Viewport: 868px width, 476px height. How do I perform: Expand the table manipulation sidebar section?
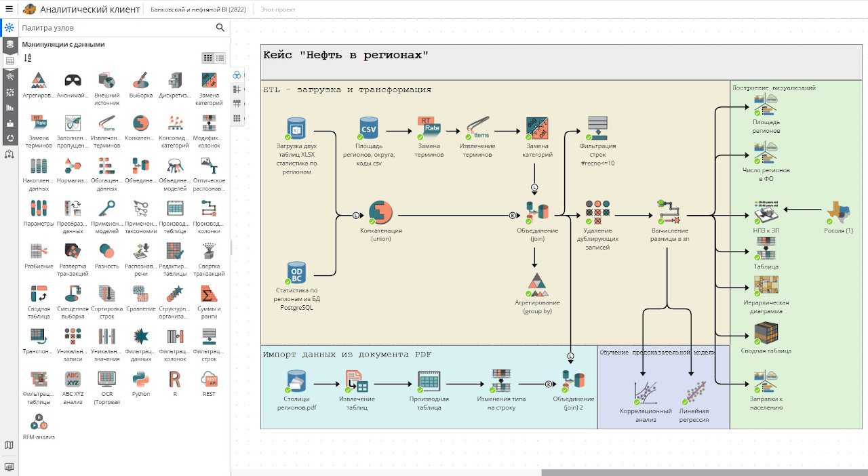tap(9, 60)
